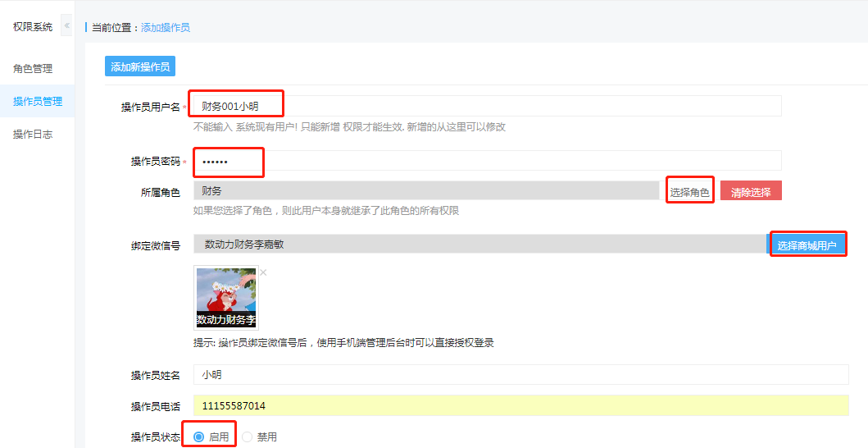Screen dimensions: 868x448
Task: Open 操作员管理 in the sidebar
Action: coord(38,101)
